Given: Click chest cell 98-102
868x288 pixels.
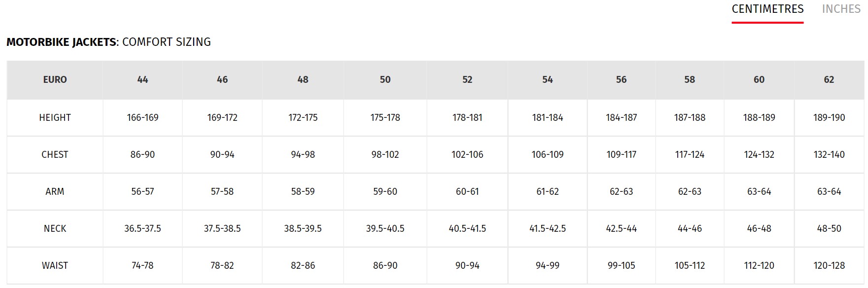Looking at the screenshot, I should [385, 155].
